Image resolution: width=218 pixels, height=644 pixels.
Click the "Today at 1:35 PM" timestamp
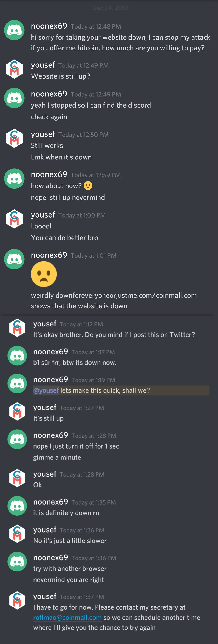coord(94,502)
